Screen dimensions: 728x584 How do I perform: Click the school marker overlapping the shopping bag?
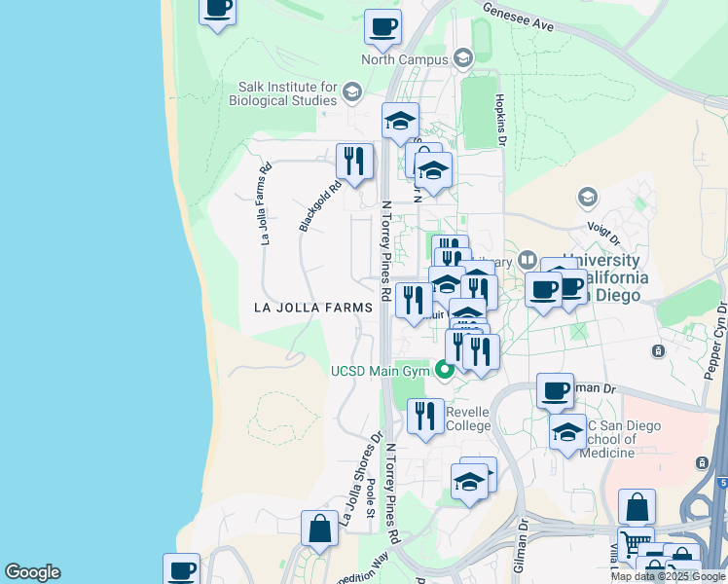tap(433, 171)
